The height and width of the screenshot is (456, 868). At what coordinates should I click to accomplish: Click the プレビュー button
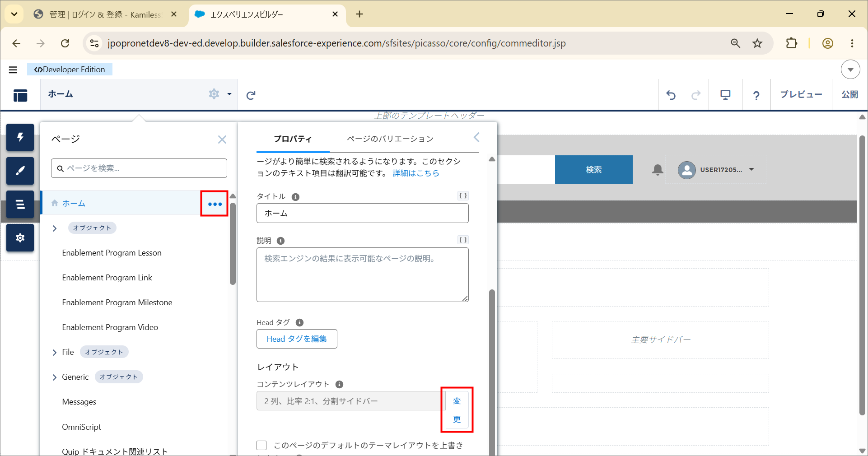(801, 94)
